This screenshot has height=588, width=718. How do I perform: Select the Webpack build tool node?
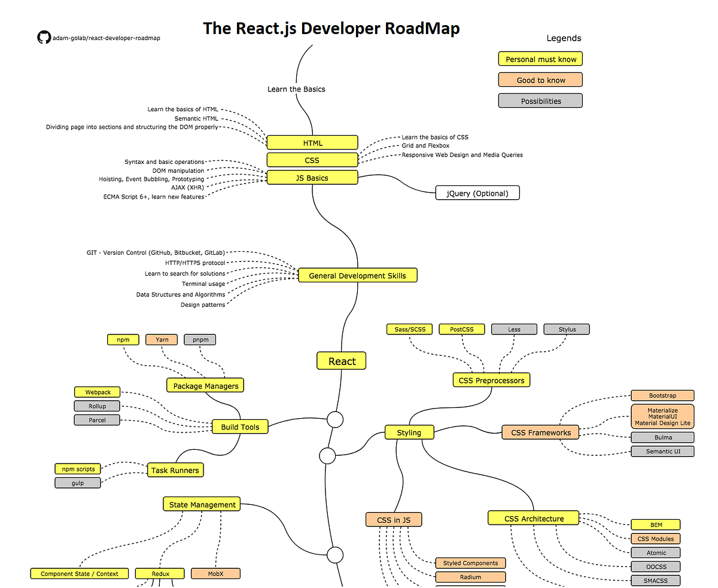tap(97, 392)
